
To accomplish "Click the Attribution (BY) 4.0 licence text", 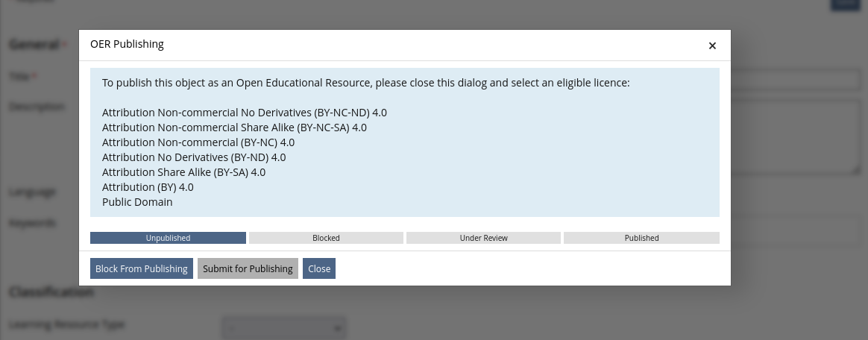I will (148, 187).
